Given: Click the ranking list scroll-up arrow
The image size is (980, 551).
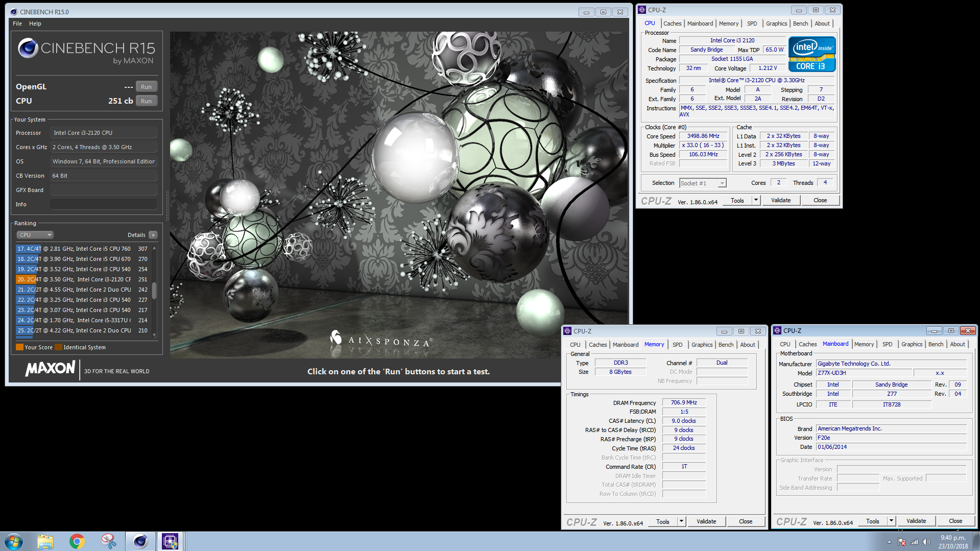Looking at the screenshot, I should (x=154, y=248).
